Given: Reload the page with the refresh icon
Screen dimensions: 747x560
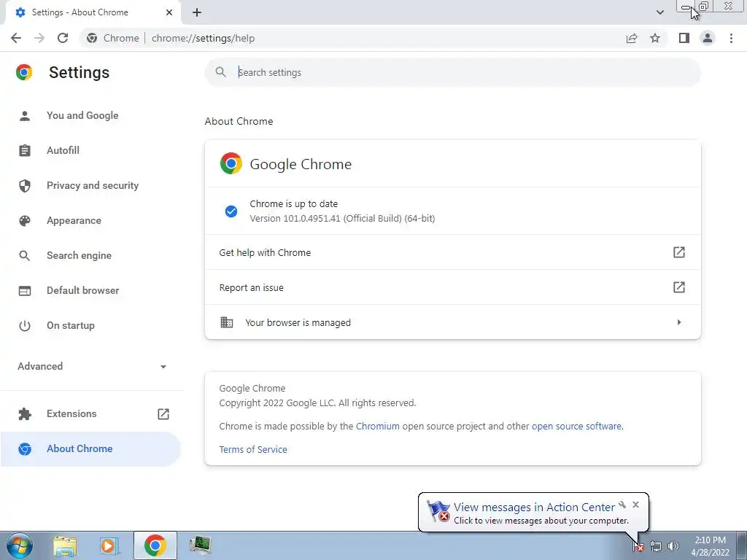Looking at the screenshot, I should pyautogui.click(x=63, y=38).
